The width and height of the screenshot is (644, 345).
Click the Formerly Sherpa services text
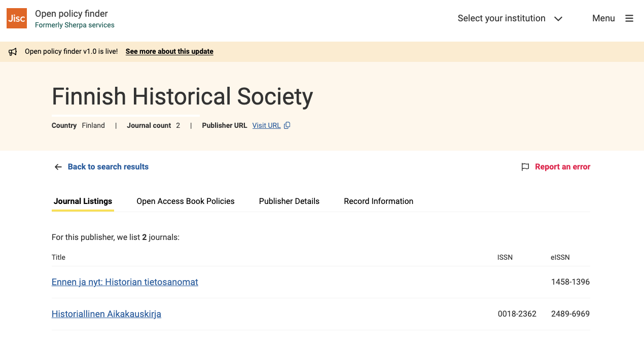[x=75, y=25]
